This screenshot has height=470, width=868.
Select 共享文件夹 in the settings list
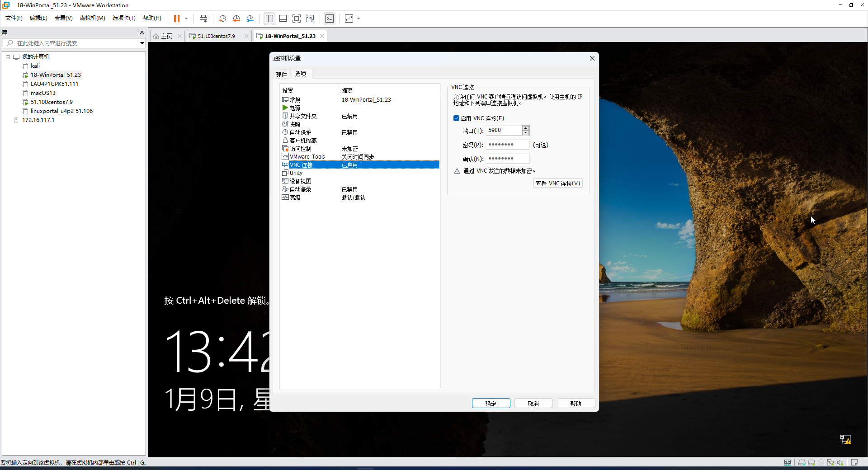(x=360, y=116)
